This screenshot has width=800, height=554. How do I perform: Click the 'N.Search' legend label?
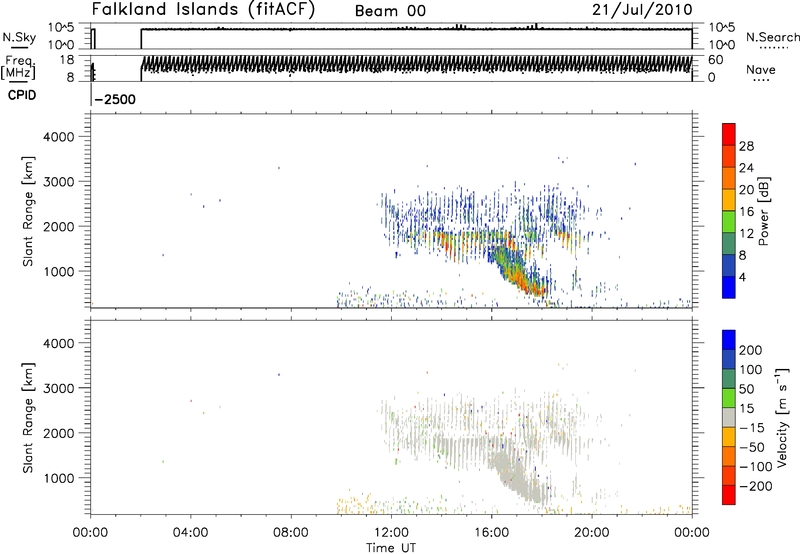click(x=773, y=37)
